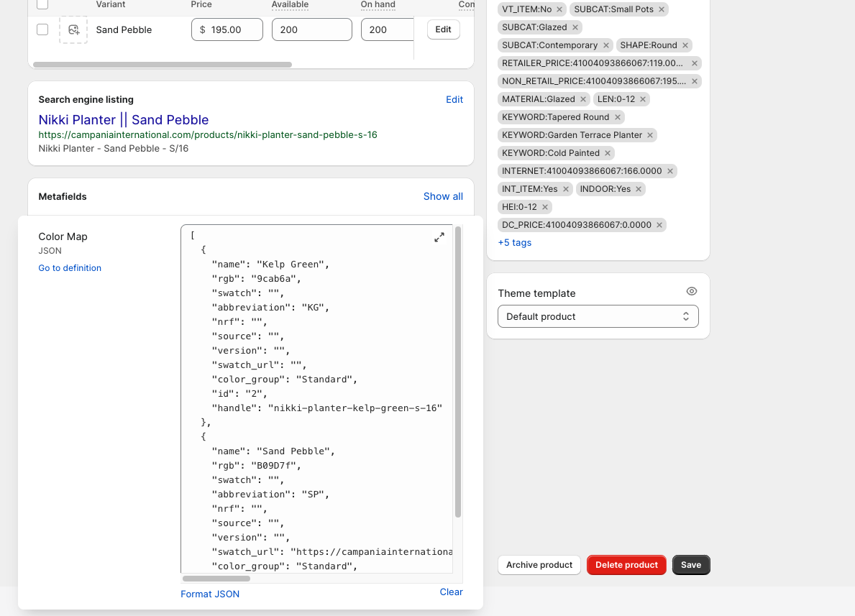Click the Archive product button

[539, 565]
